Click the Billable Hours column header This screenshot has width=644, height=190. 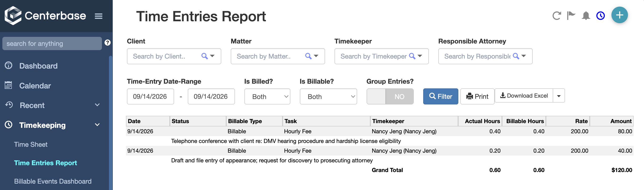pyautogui.click(x=524, y=121)
